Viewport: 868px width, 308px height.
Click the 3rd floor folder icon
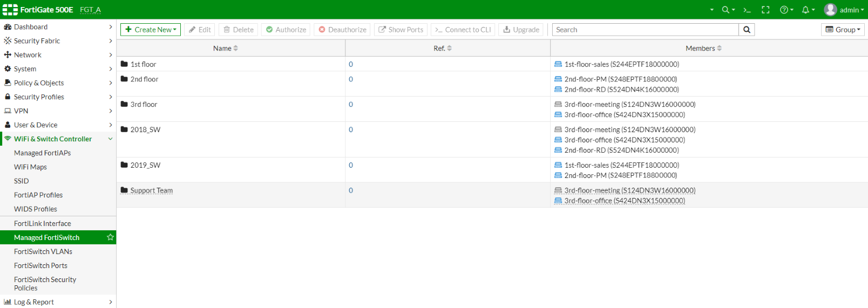pos(124,104)
